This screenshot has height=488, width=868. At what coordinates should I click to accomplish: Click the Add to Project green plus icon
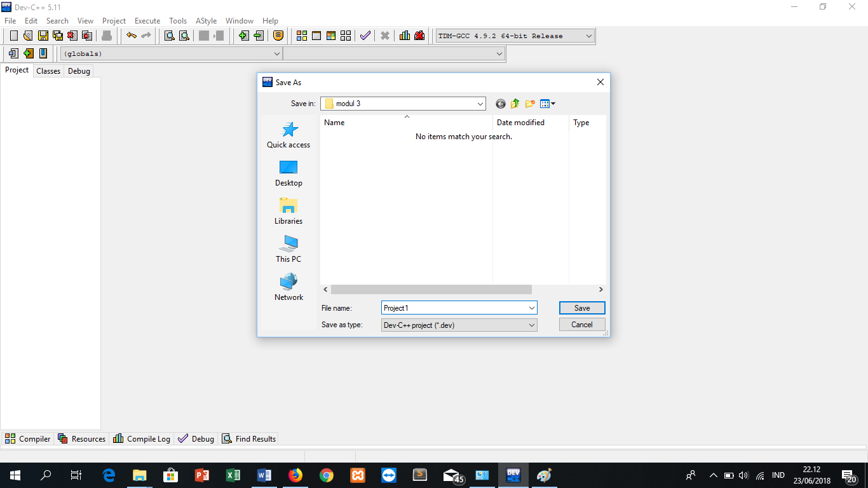pyautogui.click(x=244, y=36)
